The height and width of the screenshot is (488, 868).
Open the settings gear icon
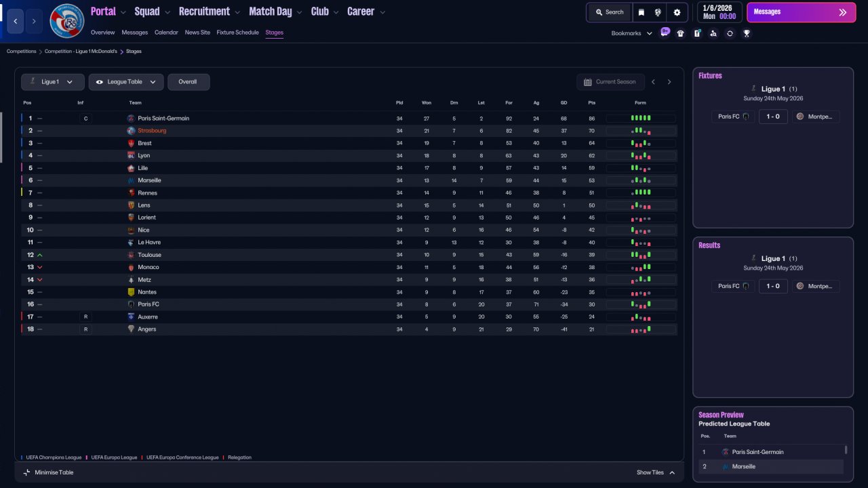(677, 12)
